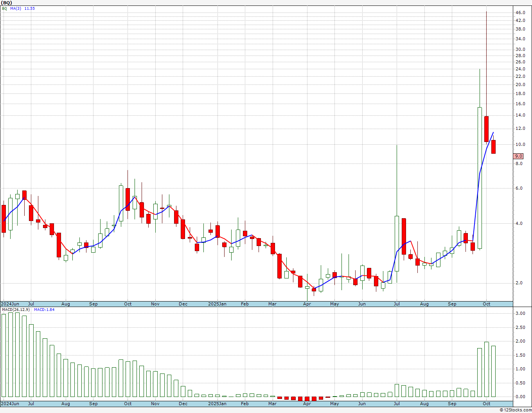This screenshot has height=413, width=532.
Task: Click 2025Jan on the MACD panel axis
Action: point(217,404)
